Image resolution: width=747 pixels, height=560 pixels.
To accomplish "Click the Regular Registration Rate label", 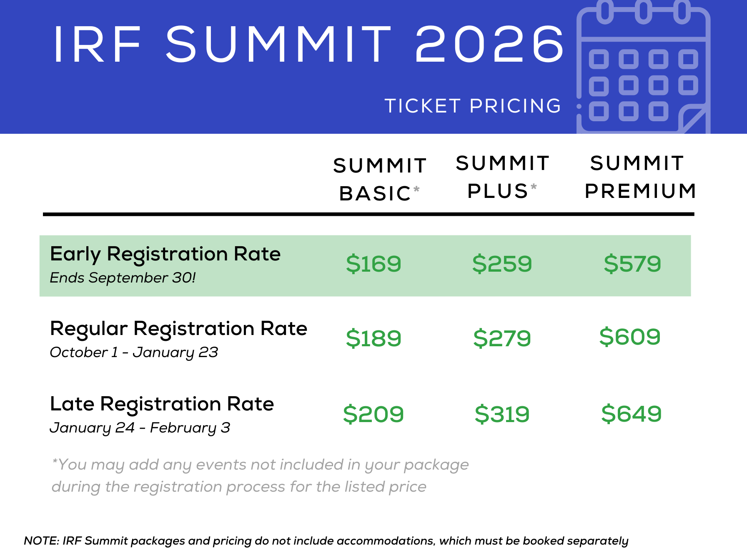I will pos(178,329).
